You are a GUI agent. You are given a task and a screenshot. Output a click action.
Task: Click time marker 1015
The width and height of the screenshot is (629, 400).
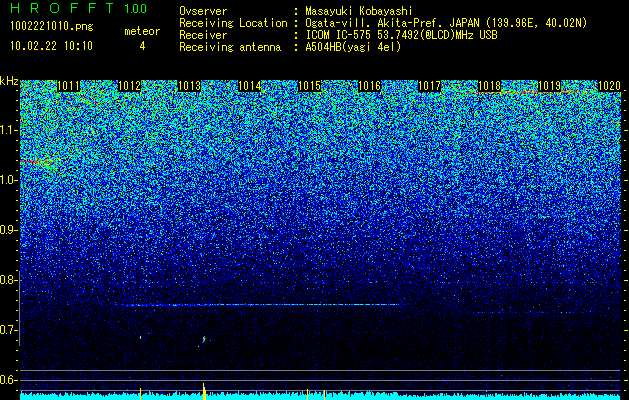click(309, 86)
